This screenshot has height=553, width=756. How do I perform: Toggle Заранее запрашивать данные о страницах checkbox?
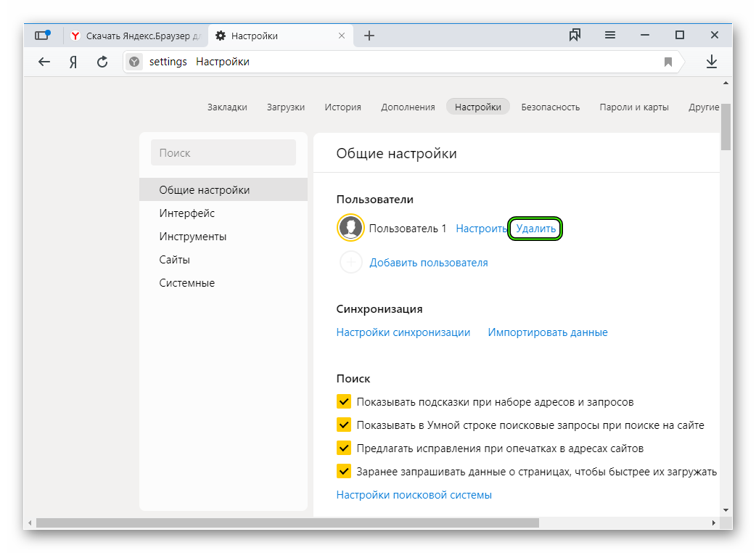(x=344, y=471)
